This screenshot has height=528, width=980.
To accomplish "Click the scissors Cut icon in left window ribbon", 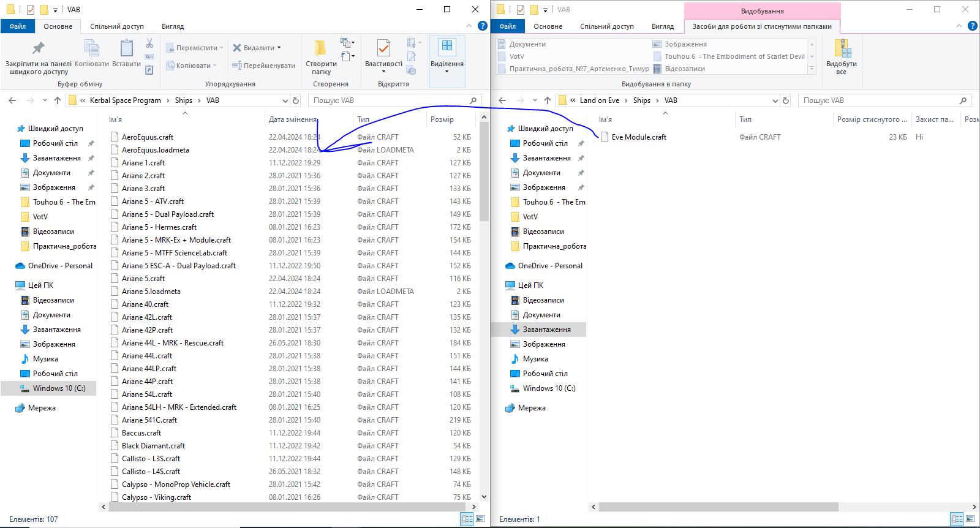I will tap(149, 43).
